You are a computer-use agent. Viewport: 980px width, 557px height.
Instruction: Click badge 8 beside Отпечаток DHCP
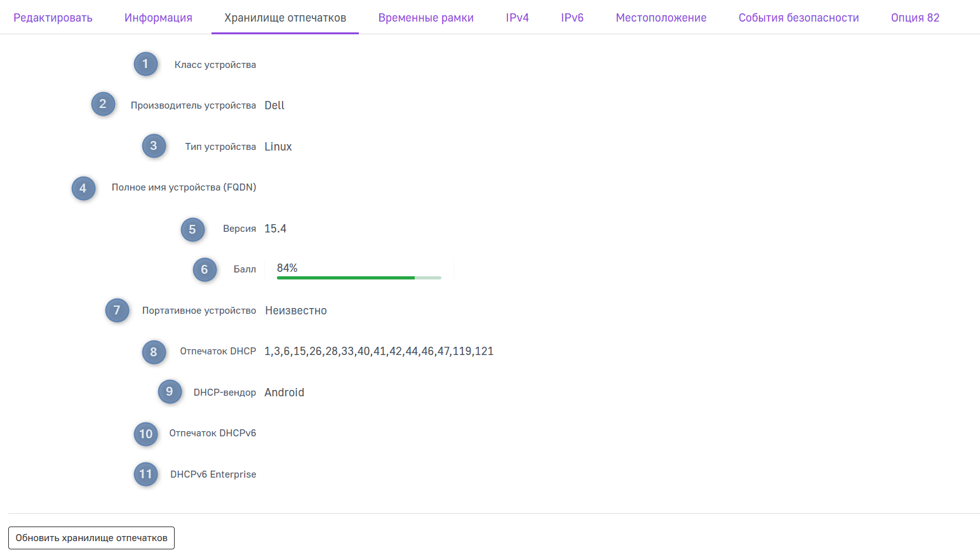tap(154, 352)
